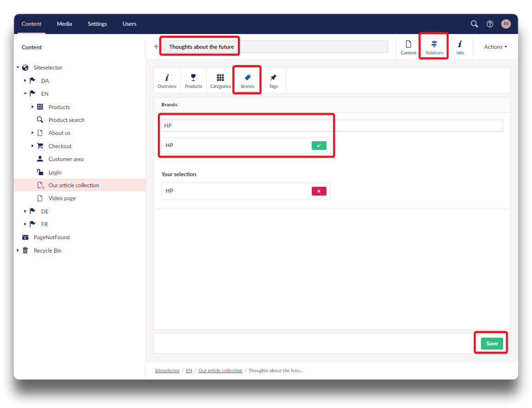Expand the Checkout tree node
The height and width of the screenshot is (408, 532).
pyautogui.click(x=33, y=146)
